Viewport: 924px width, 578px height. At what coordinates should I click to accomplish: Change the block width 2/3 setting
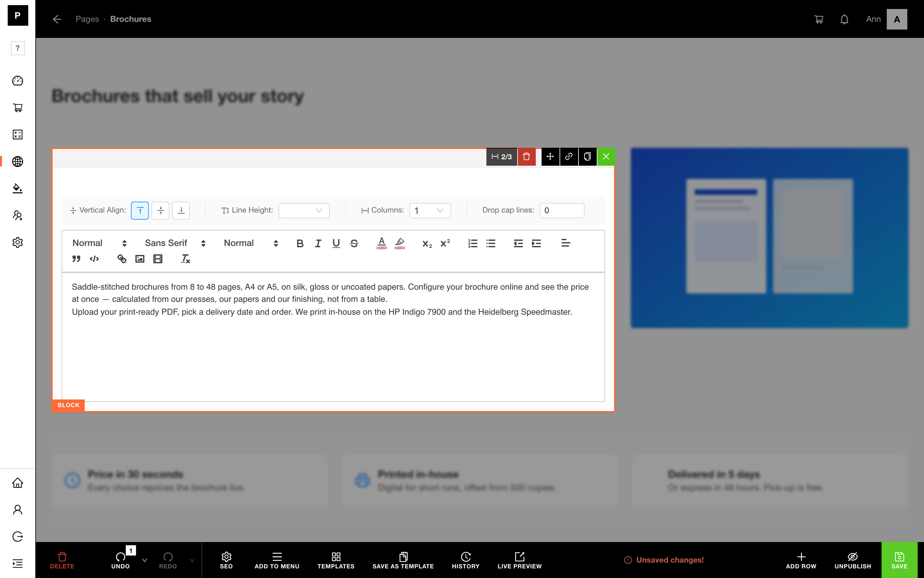tap(501, 157)
